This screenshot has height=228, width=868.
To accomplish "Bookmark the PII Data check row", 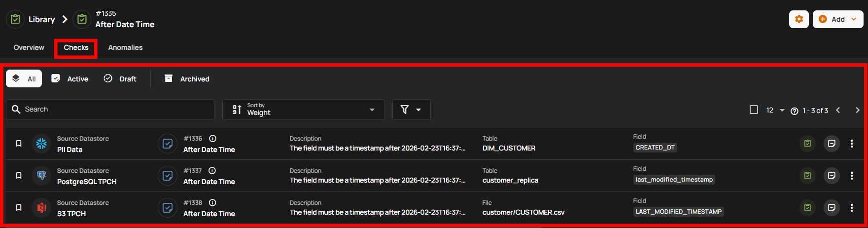I will coord(19,144).
